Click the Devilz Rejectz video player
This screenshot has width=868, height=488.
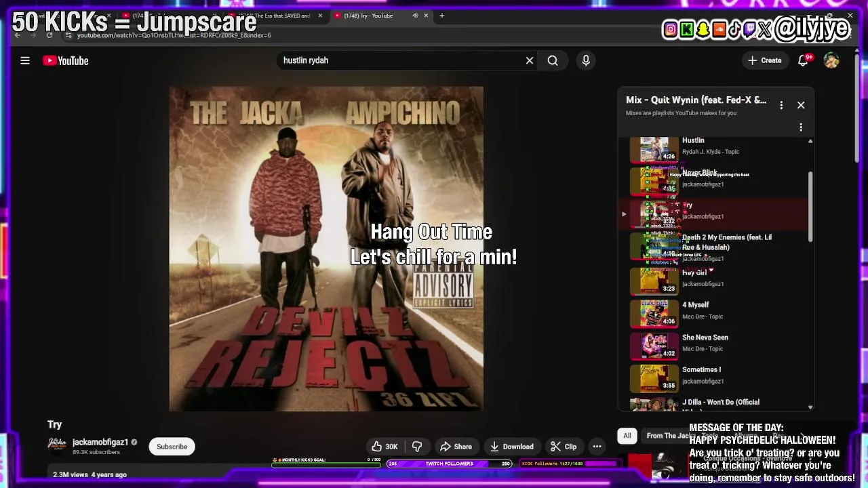pyautogui.click(x=326, y=249)
